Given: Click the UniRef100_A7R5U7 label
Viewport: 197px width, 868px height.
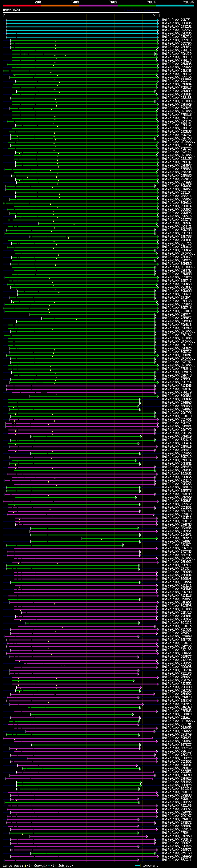Looking at the screenshot, I should point(177,223).
